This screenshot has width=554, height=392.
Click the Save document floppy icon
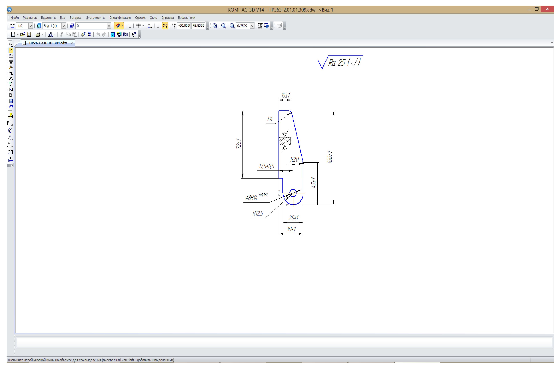point(29,34)
